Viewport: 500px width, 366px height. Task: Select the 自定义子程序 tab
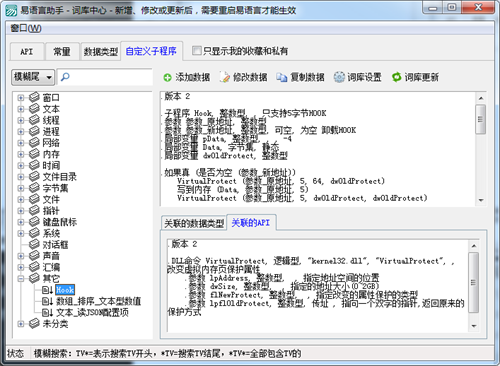click(151, 51)
